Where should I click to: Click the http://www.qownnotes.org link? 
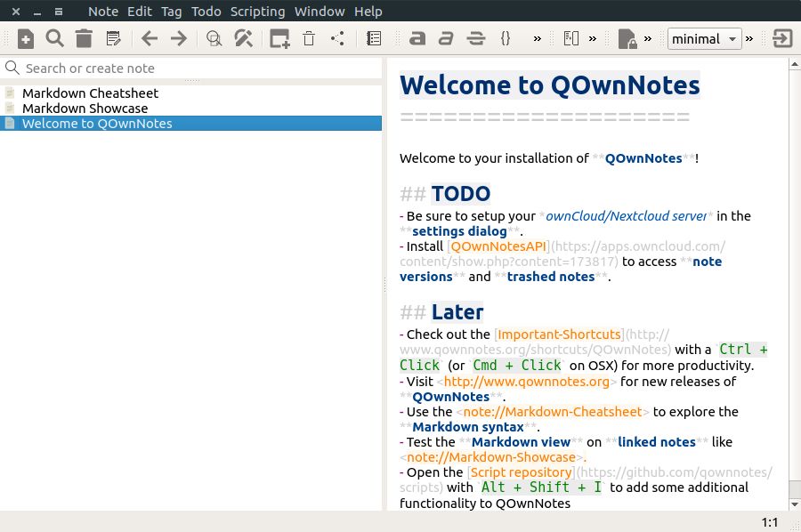[x=526, y=382]
